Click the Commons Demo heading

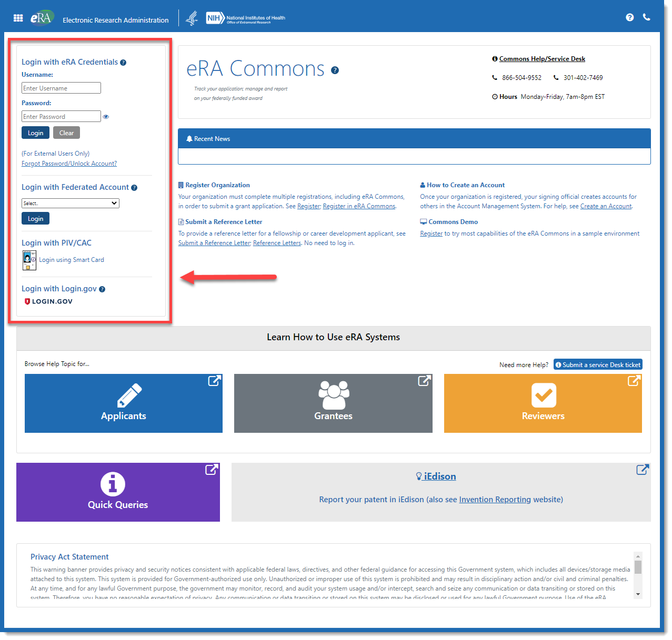(453, 222)
